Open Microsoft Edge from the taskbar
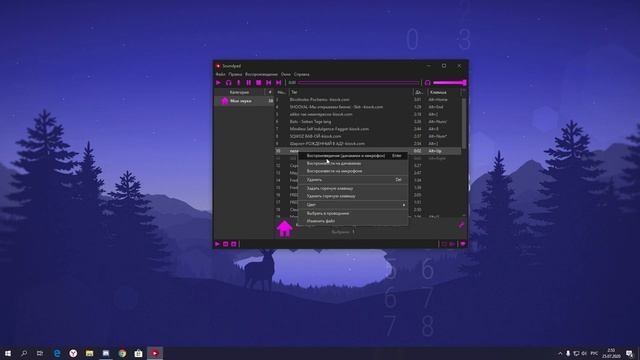Screen dimensions: 640x360 click(57, 353)
